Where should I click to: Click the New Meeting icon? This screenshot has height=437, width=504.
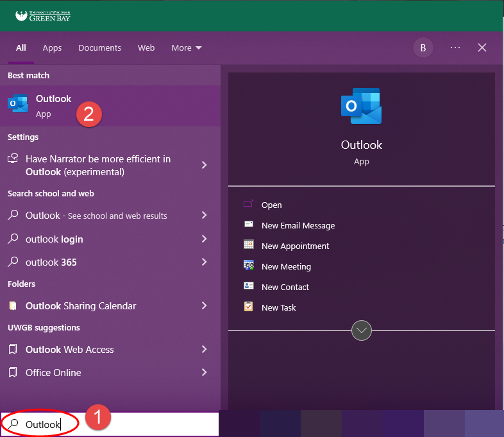pos(248,265)
